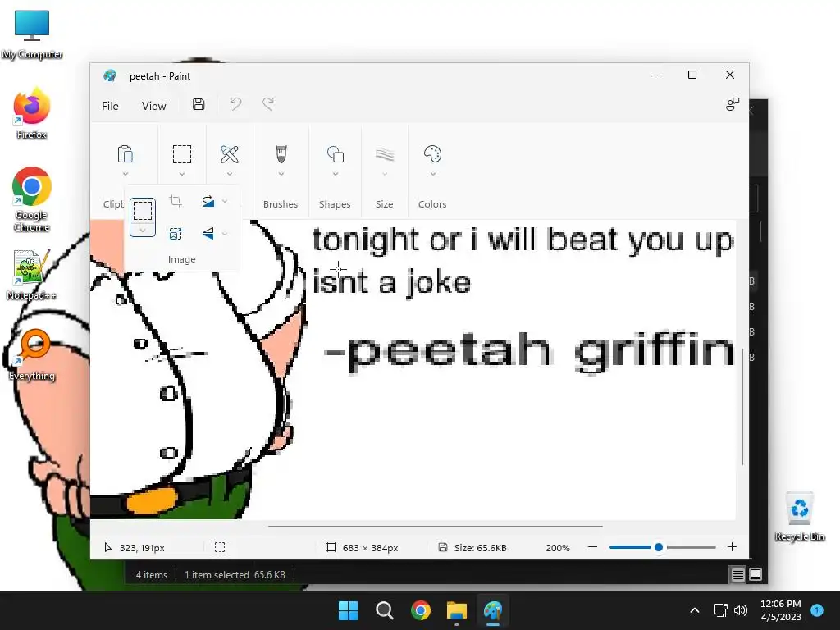The image size is (840, 630).
Task: Click the Crop icon in Image flyout
Action: [176, 202]
